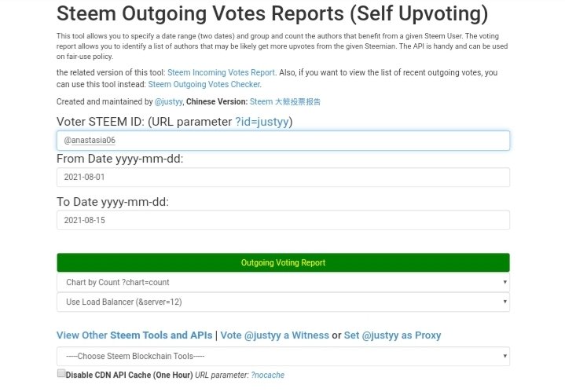Viewport: 565px width, 392px height.
Task: Focus the Voter STEEM ID input field
Action: 283,141
